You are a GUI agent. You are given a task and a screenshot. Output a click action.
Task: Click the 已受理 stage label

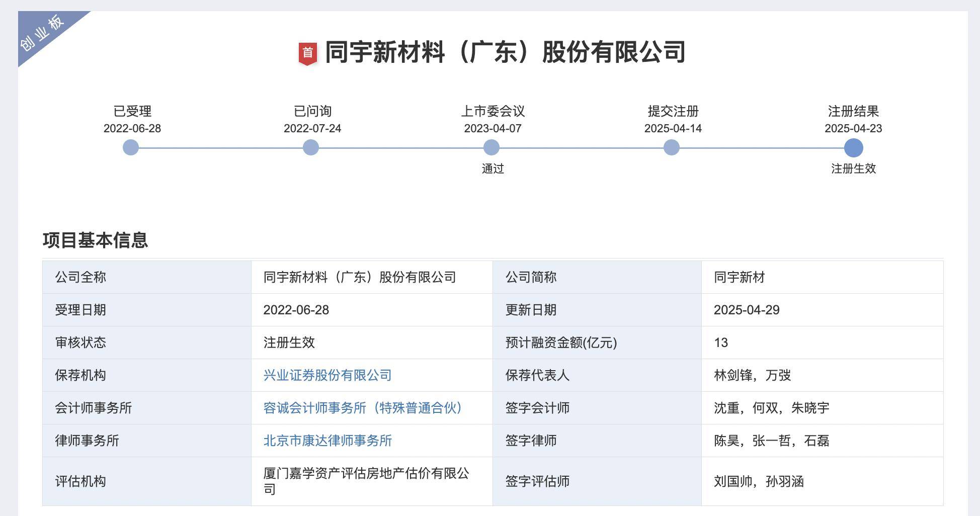pos(132,111)
